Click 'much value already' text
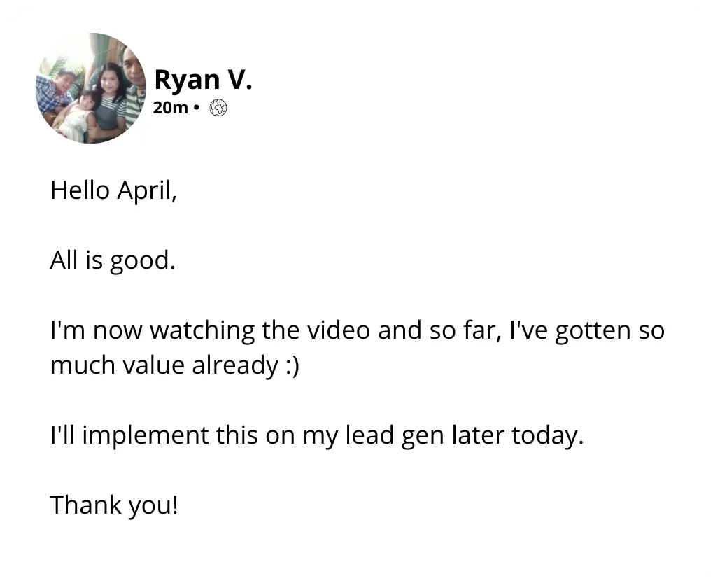The image size is (720, 588). (x=164, y=365)
